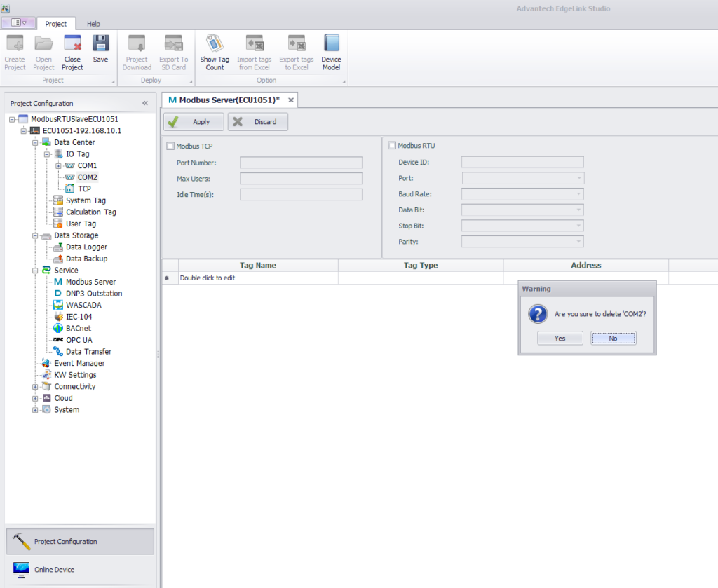Click the Project Download icon
The image size is (718, 588).
pos(137,43)
